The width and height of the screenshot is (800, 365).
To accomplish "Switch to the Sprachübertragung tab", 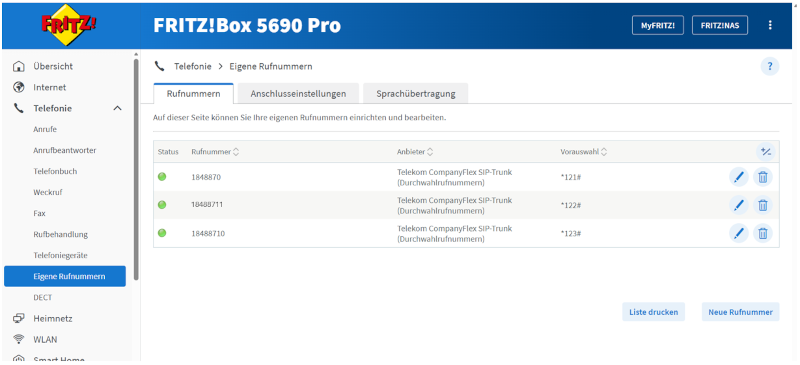I will 416,94.
